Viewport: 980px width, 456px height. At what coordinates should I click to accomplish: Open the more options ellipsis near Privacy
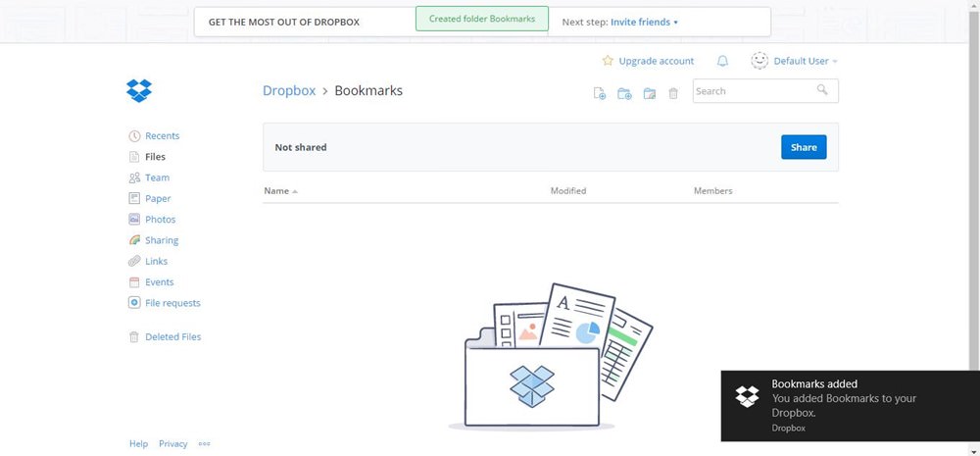click(x=205, y=443)
